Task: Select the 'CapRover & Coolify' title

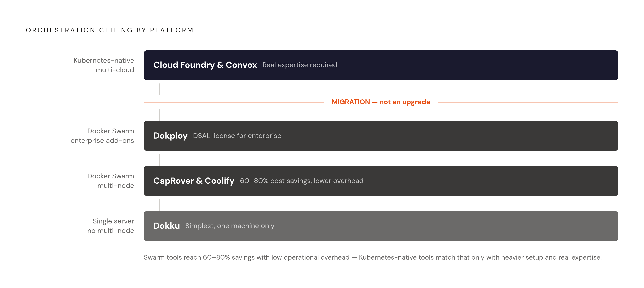Action: tap(194, 181)
